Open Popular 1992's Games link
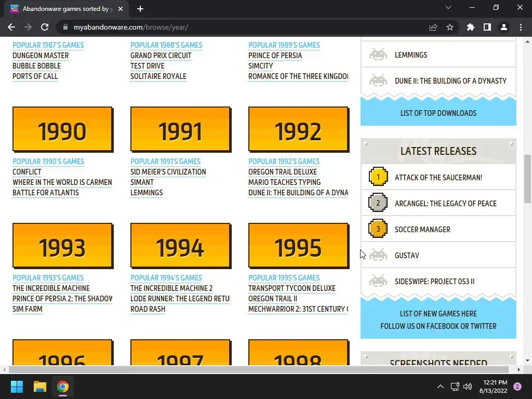 click(x=284, y=162)
